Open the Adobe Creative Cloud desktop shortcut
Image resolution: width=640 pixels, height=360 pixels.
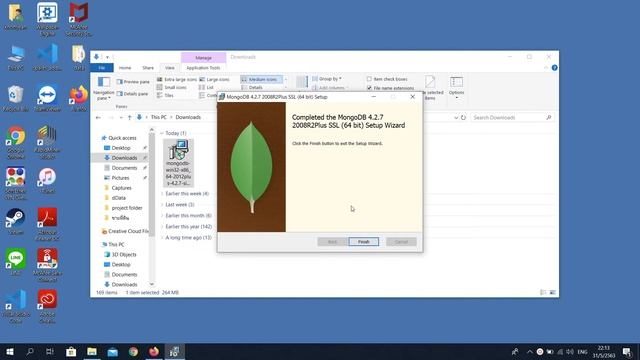(x=47, y=306)
